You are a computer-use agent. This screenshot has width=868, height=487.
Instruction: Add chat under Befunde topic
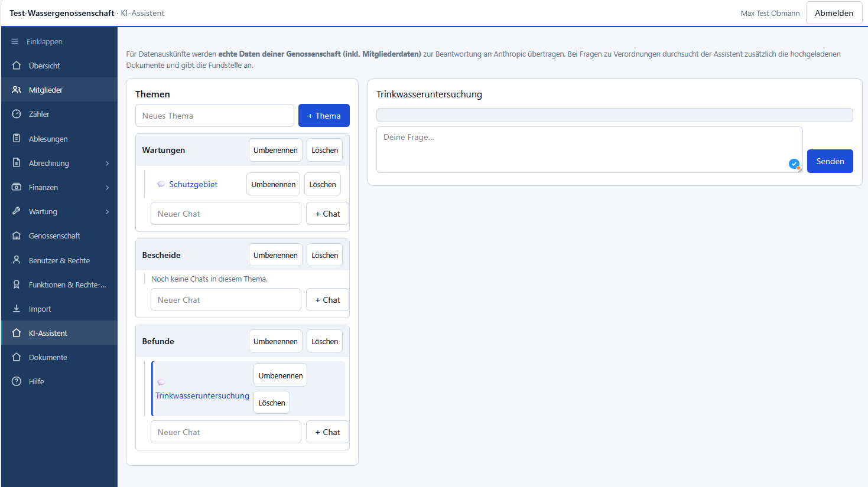(x=327, y=432)
